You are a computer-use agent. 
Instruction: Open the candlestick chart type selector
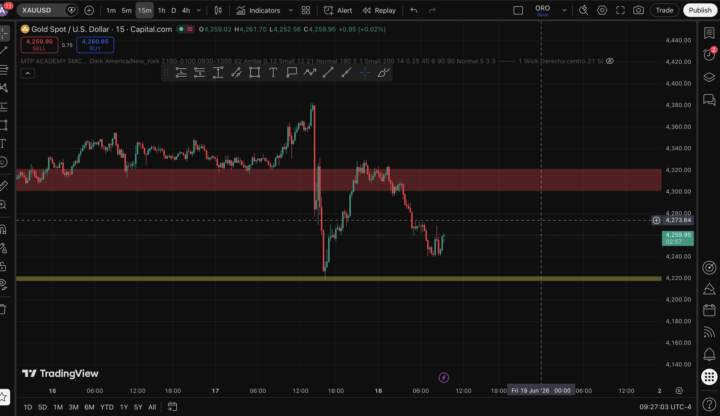(x=218, y=10)
